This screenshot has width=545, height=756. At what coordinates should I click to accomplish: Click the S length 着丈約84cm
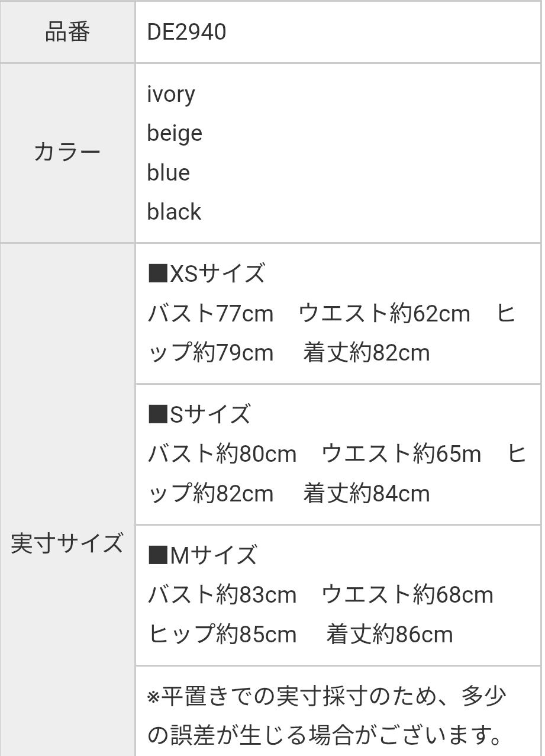pyautogui.click(x=366, y=494)
